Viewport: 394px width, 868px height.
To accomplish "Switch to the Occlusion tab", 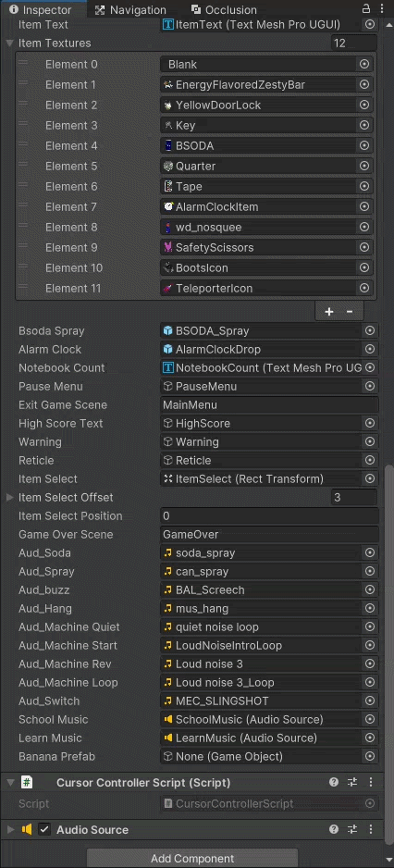I will pyautogui.click(x=224, y=9).
